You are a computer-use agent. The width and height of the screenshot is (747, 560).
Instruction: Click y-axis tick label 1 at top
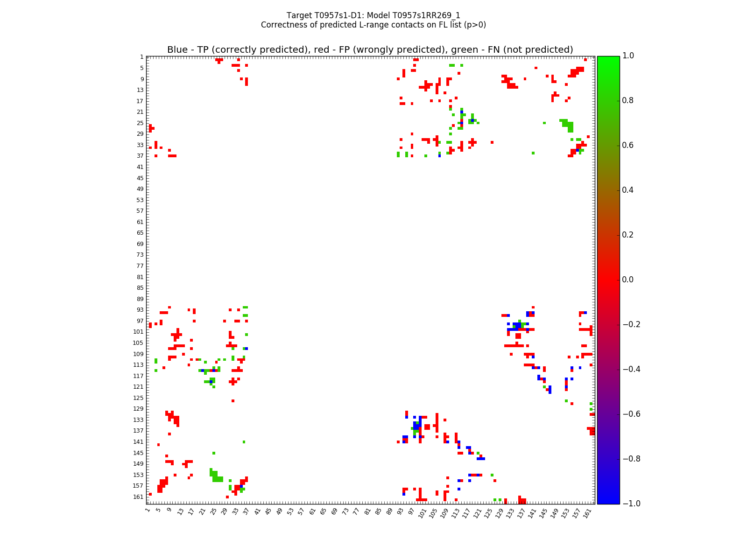click(x=141, y=57)
